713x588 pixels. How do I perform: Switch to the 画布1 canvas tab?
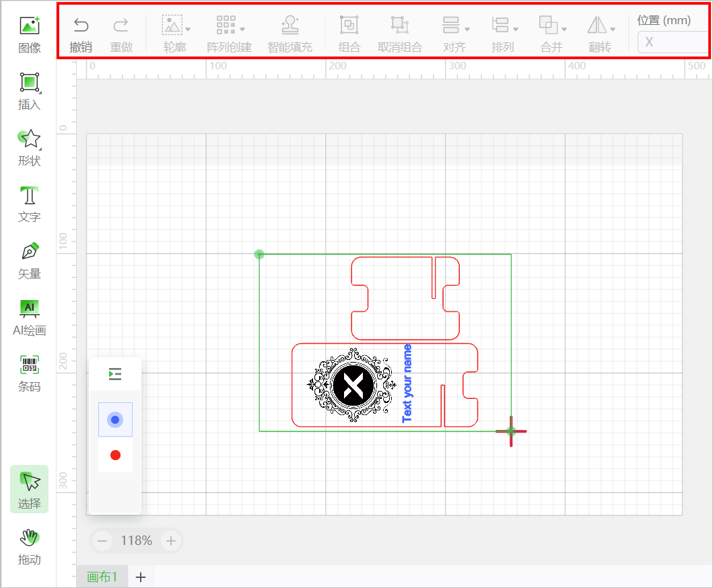tap(102, 577)
